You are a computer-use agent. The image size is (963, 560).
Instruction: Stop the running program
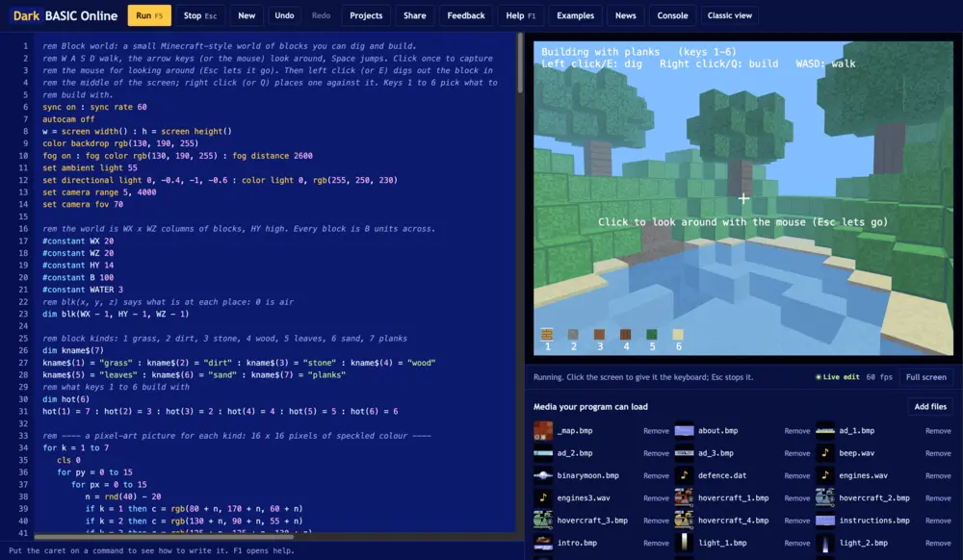[x=199, y=15]
